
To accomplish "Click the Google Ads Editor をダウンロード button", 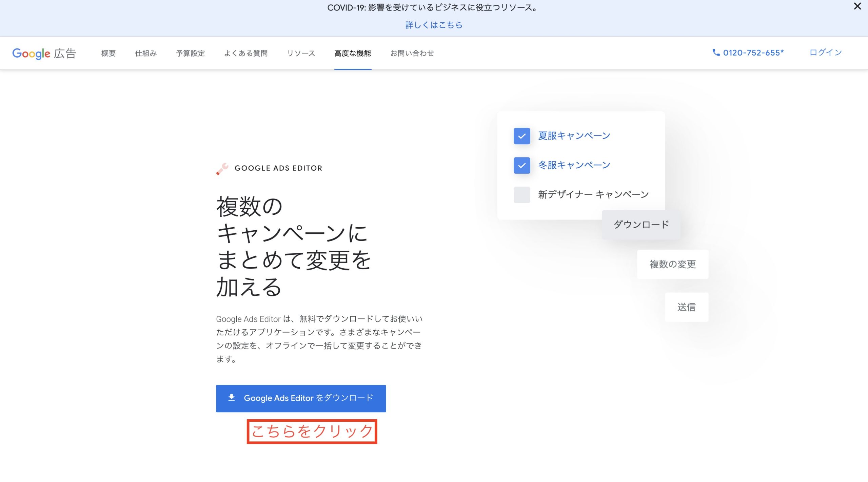I will tap(300, 398).
